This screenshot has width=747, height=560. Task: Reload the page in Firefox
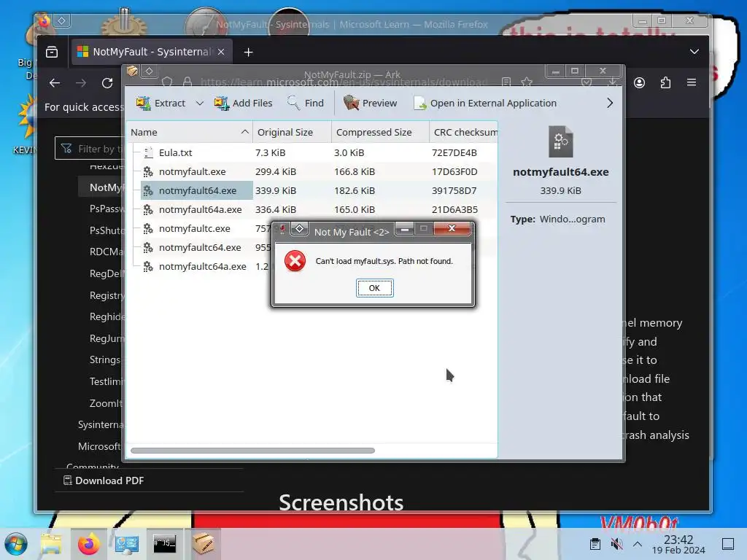107,83
